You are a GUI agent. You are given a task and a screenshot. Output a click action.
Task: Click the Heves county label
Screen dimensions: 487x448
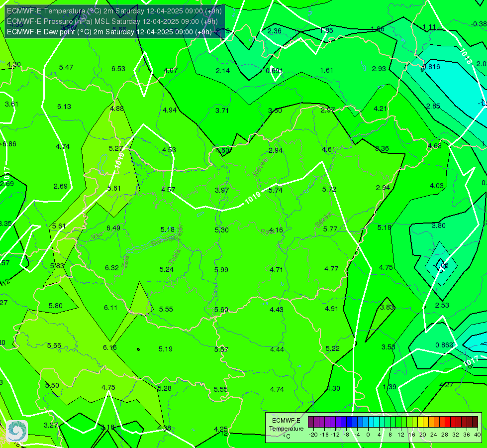[260, 167]
